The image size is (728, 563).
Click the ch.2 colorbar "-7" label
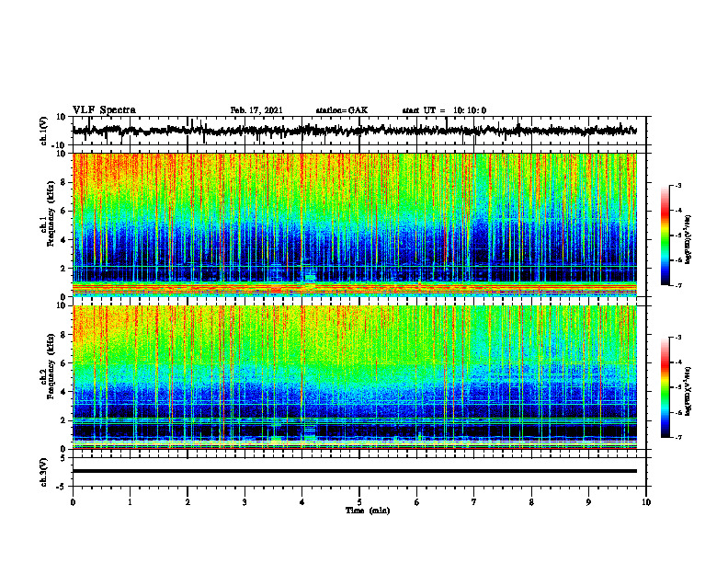[x=677, y=437]
